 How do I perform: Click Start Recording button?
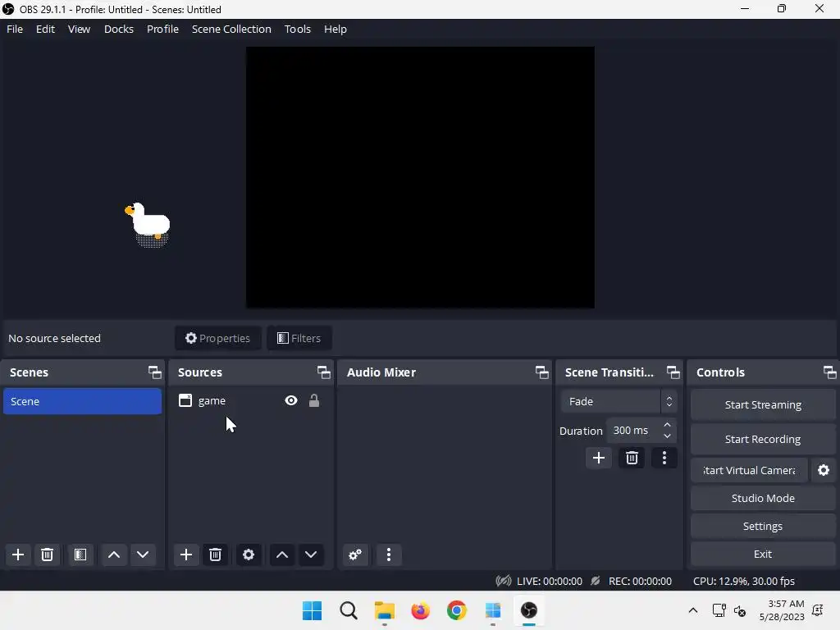(764, 440)
